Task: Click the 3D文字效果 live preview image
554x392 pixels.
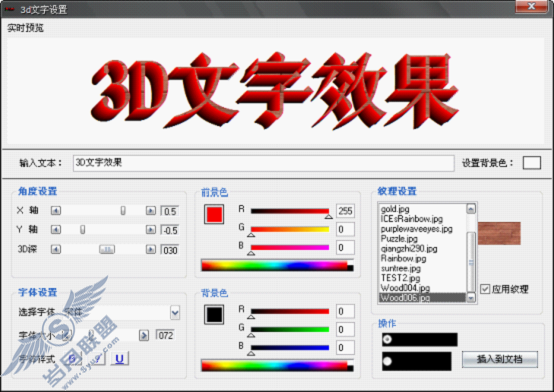Action: (x=275, y=91)
